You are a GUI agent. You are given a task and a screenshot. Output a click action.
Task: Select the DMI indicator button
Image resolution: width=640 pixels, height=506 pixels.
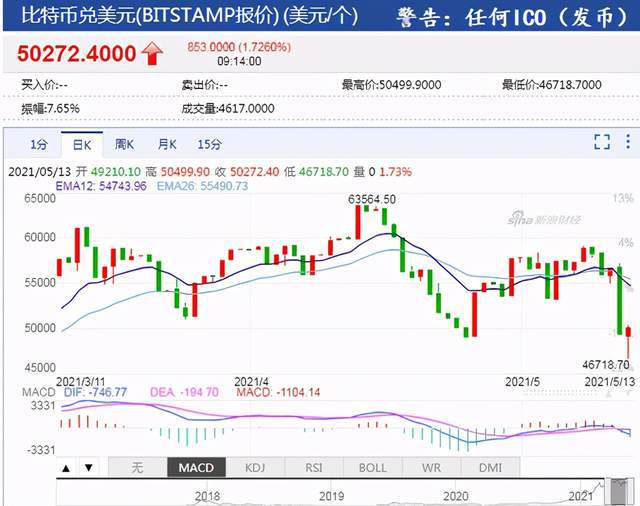[x=491, y=468]
